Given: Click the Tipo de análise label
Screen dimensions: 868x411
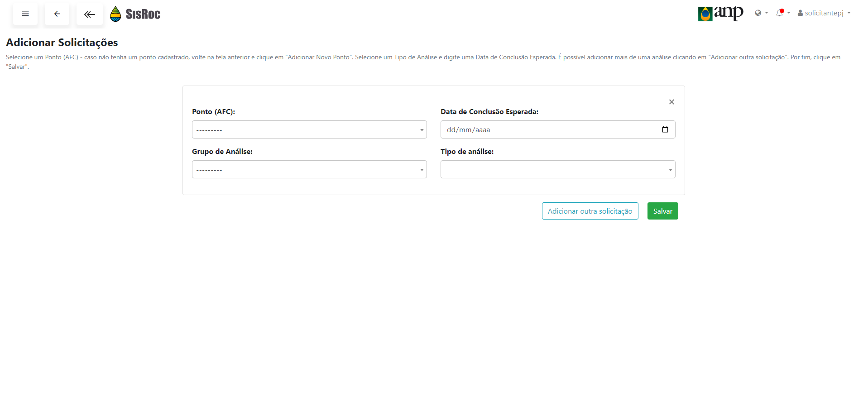Looking at the screenshot, I should tap(467, 152).
